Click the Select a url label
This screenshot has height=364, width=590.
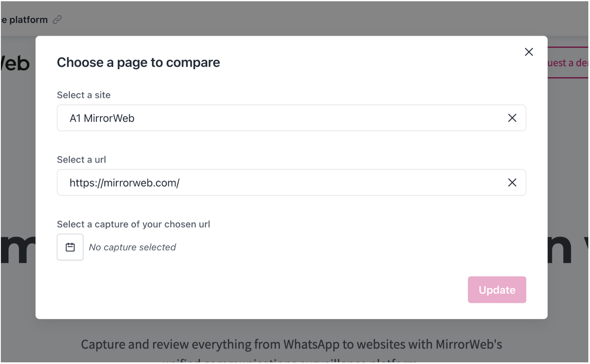click(x=81, y=160)
